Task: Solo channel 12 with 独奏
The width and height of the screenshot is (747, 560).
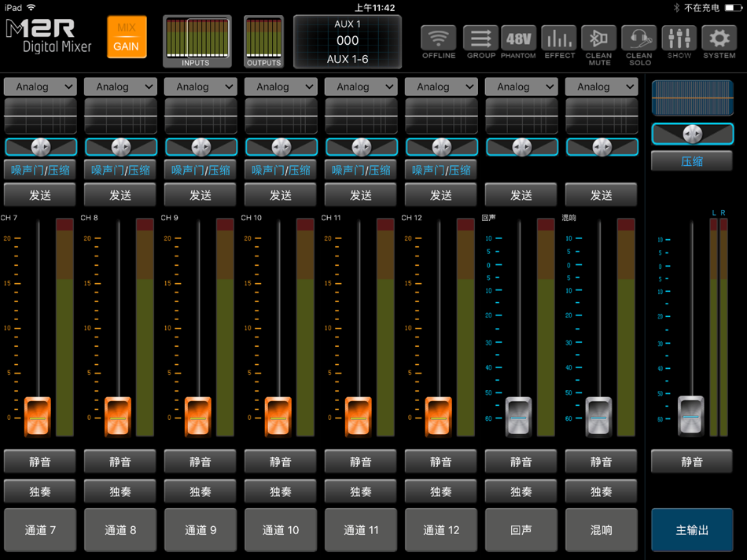Action: pos(441,491)
